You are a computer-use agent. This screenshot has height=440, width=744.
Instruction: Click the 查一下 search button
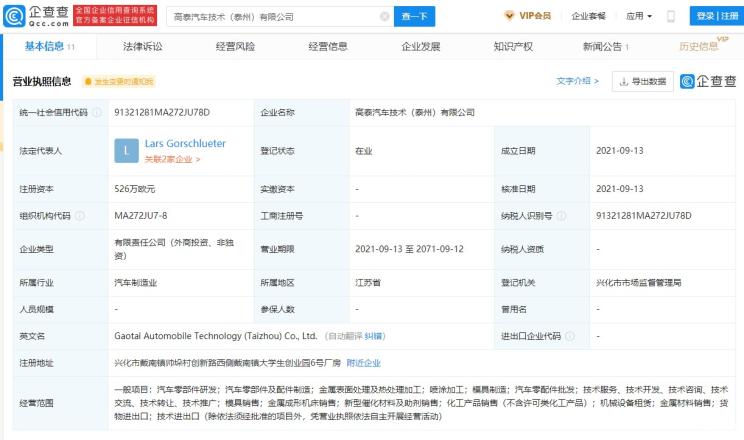(414, 17)
